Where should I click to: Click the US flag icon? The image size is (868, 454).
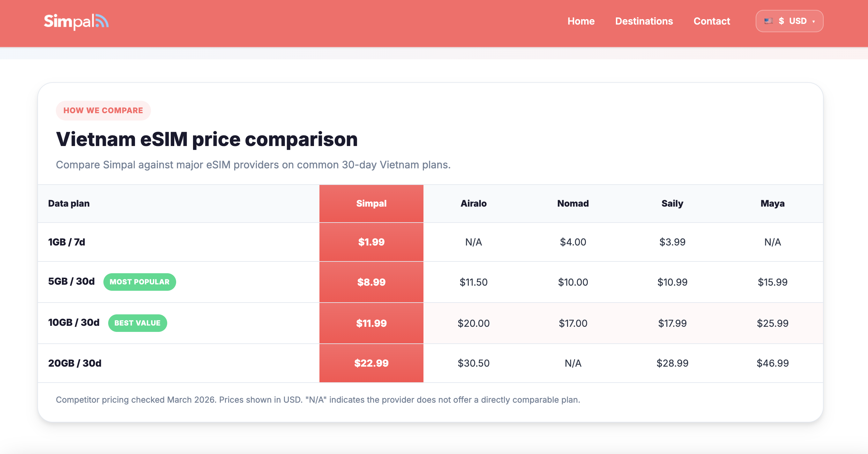click(769, 21)
